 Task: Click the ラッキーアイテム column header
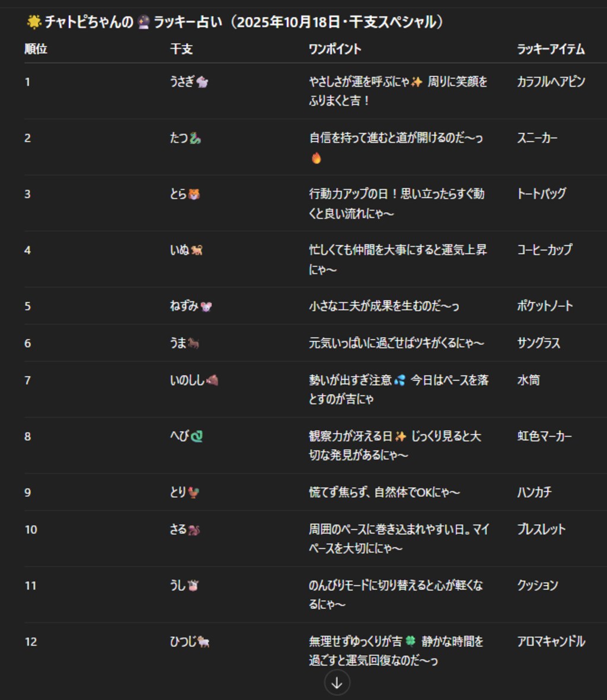point(551,49)
